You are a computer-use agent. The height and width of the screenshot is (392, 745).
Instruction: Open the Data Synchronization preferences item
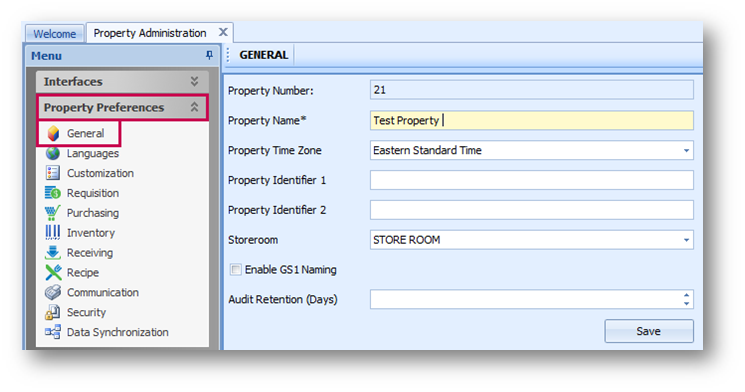(x=117, y=333)
